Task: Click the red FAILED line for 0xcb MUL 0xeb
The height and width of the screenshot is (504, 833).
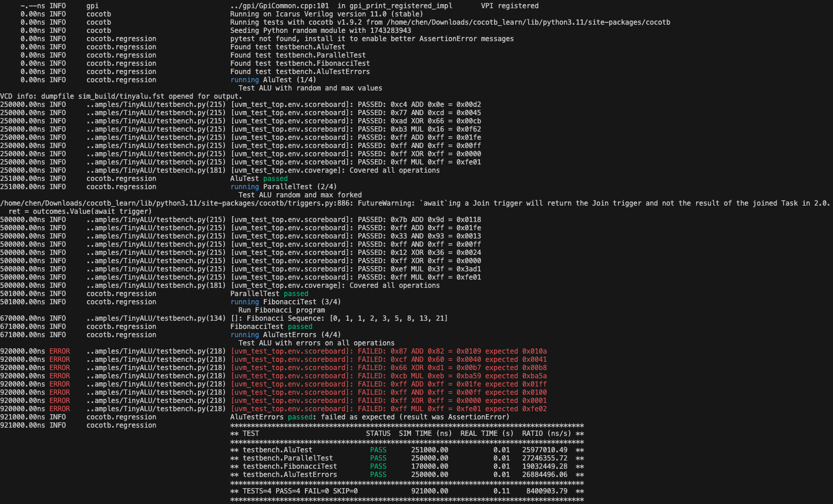Action: pyautogui.click(x=388, y=376)
